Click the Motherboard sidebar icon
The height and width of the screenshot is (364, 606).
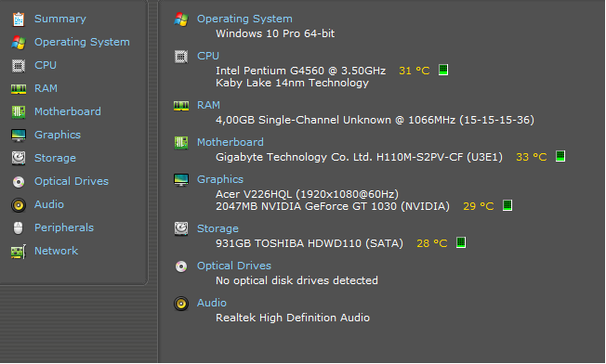tap(19, 112)
